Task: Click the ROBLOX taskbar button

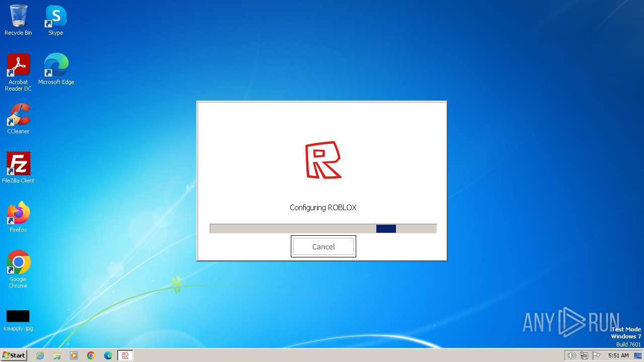Action: (x=125, y=355)
